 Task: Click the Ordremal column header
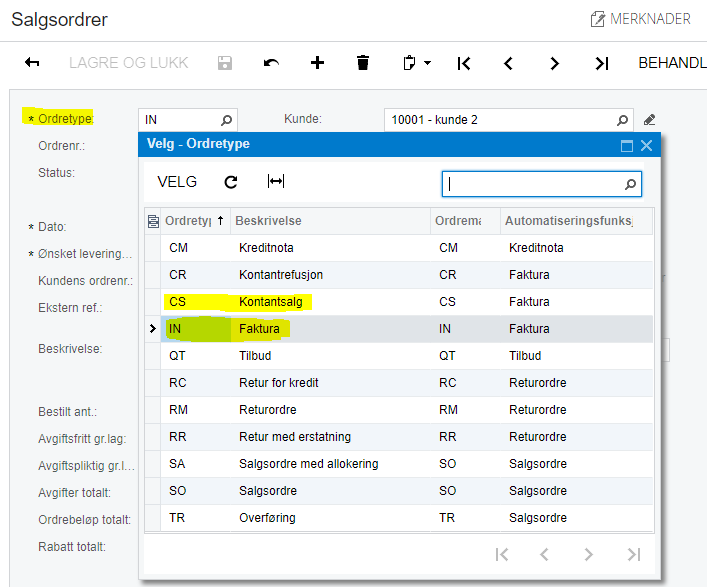[465, 221]
